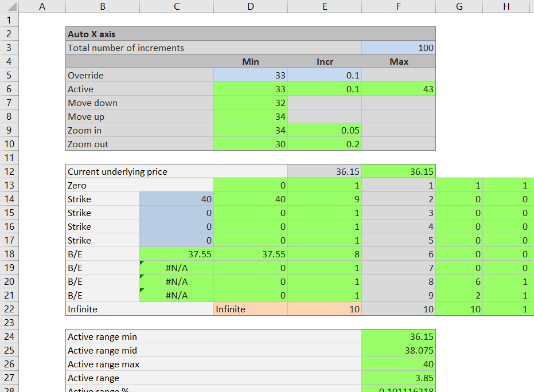Select column A header
The width and height of the screenshot is (534, 392).
click(x=42, y=6)
